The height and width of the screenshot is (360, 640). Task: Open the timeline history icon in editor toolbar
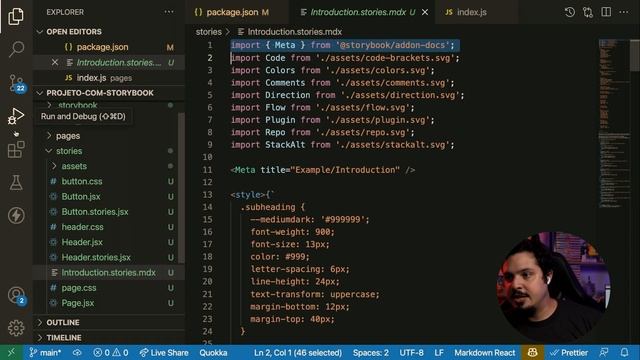(x=569, y=12)
